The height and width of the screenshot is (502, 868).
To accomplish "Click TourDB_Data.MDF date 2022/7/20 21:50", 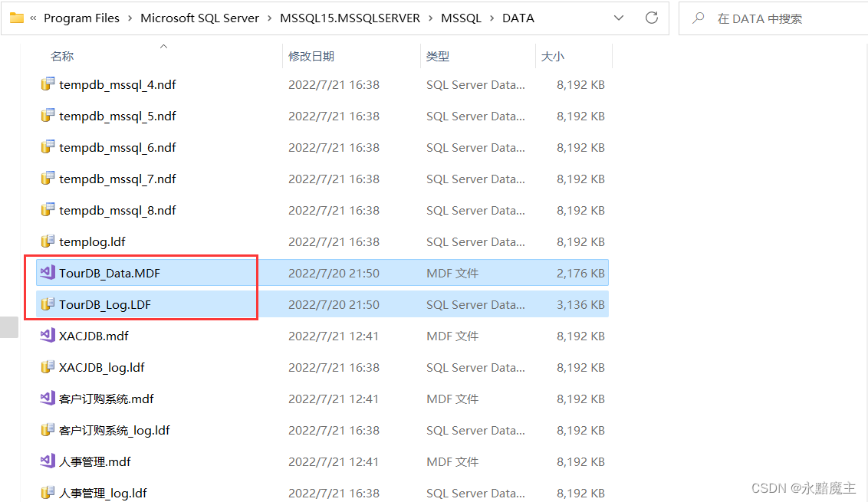I will point(334,273).
